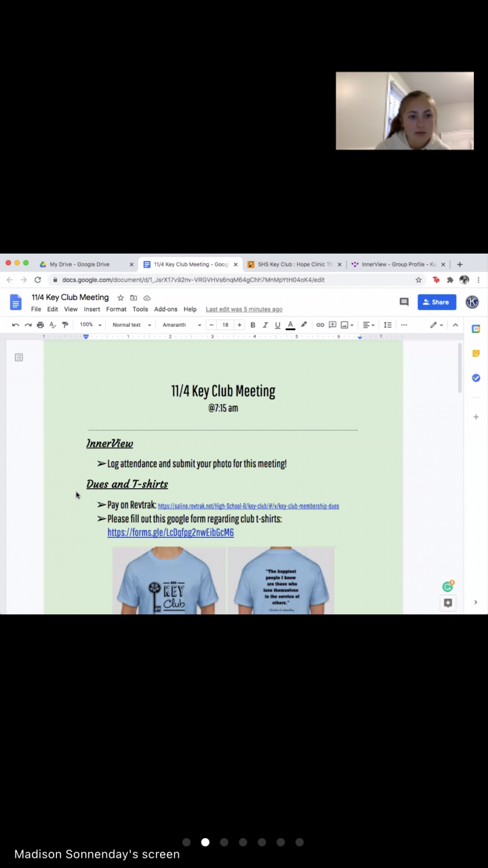Expand the Amaranth font dropdown
This screenshot has width=488, height=868.
tap(182, 325)
